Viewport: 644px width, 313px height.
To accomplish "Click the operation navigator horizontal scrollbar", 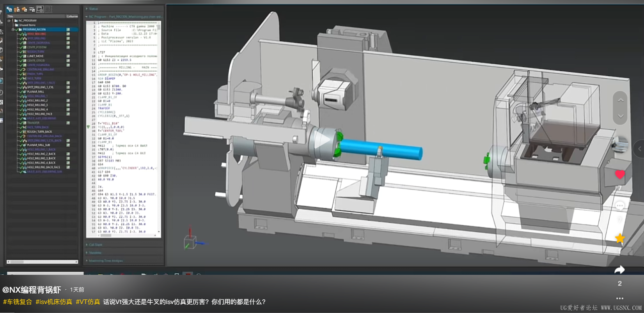I will [43, 262].
